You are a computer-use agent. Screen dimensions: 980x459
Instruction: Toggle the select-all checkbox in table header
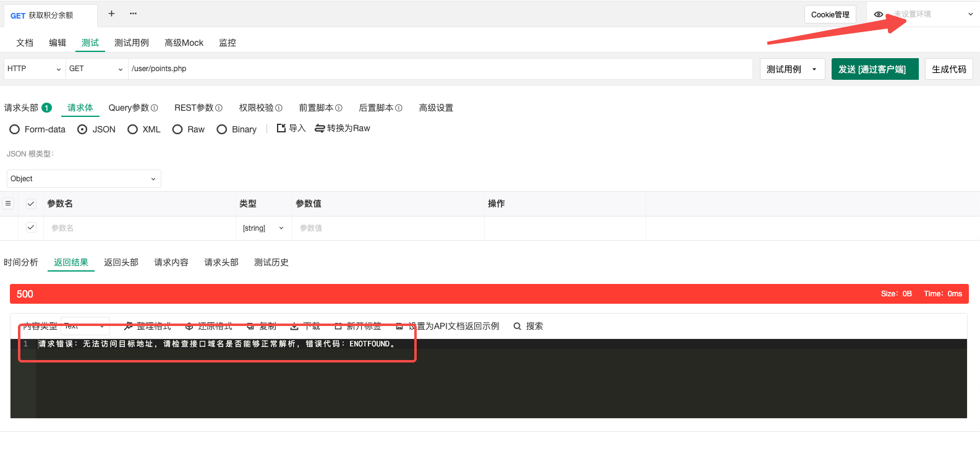31,204
